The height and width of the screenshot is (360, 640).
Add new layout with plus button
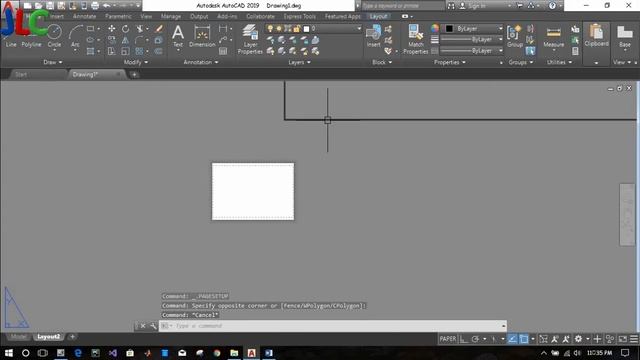tap(73, 337)
